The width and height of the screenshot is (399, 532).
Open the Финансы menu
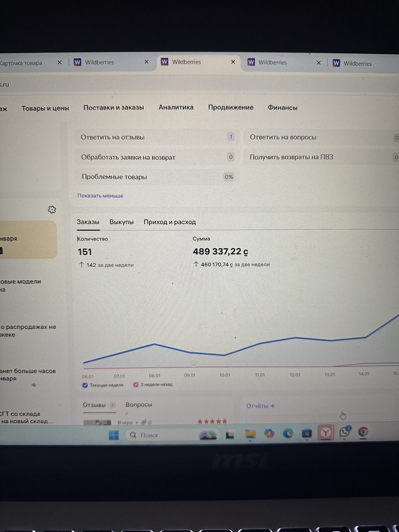click(x=283, y=108)
